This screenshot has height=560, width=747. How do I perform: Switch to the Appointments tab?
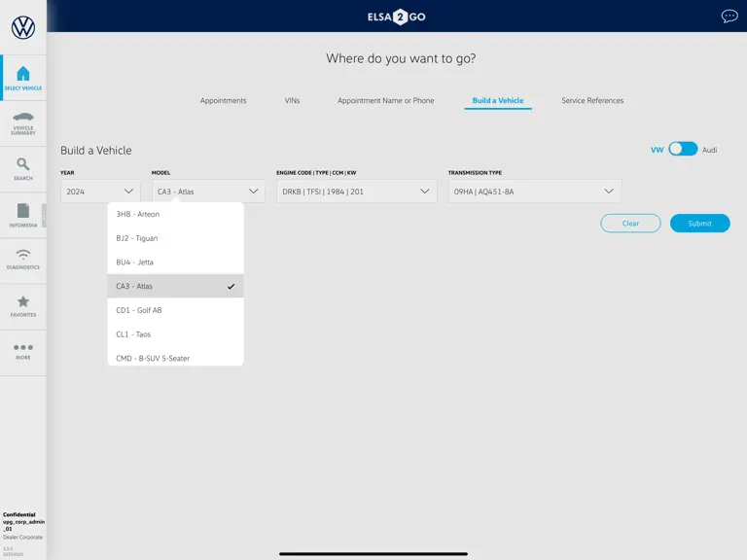223,100
